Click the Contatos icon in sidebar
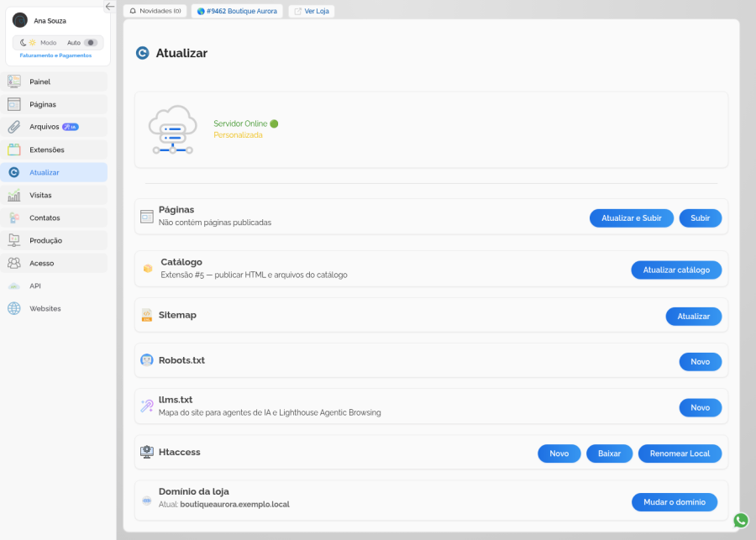Screen dimensions: 756x540 pyautogui.click(x=14, y=218)
